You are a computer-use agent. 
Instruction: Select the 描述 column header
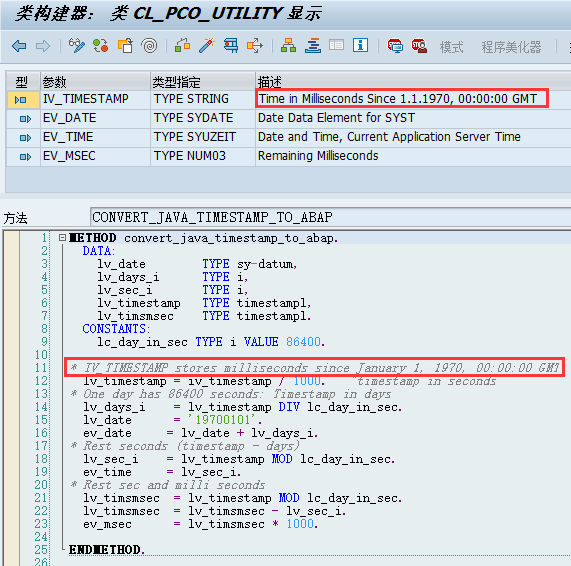point(413,82)
